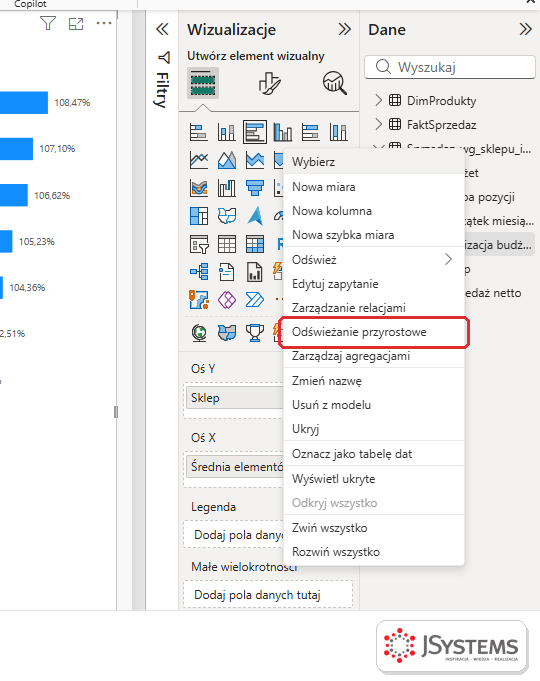This screenshot has height=681, width=540.
Task: Choose Zwiń wszystko in the menu
Action: click(374, 528)
